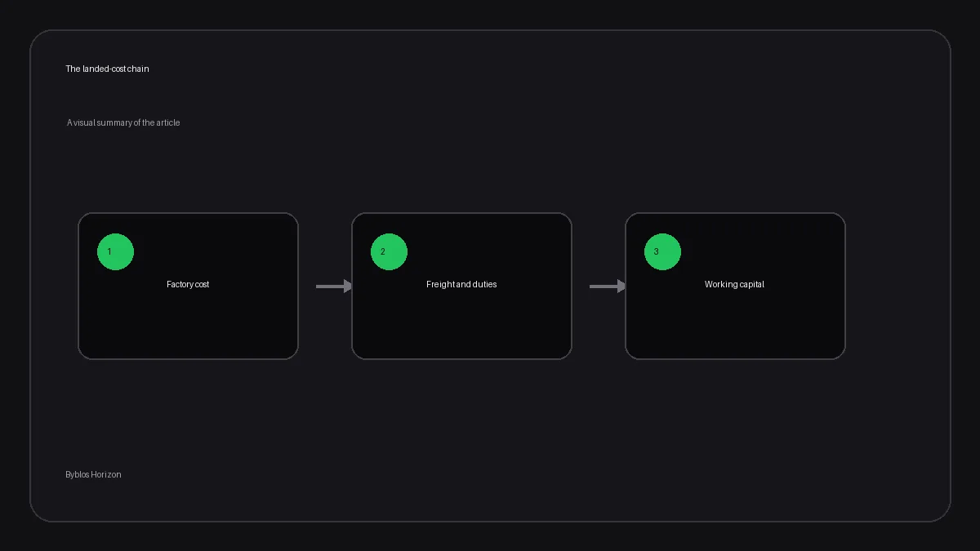980x551 pixels.
Task: Click the title "The landed-cost chain"
Action: point(108,69)
